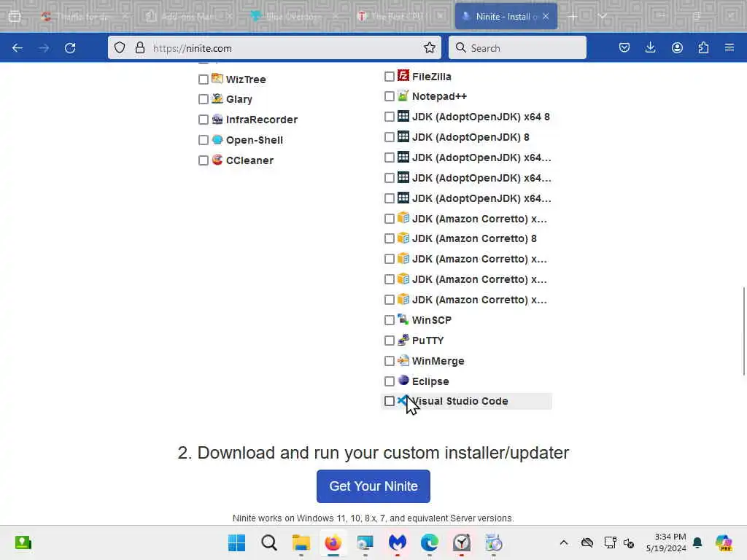
Task: Click the CCleaner program icon
Action: point(217,160)
